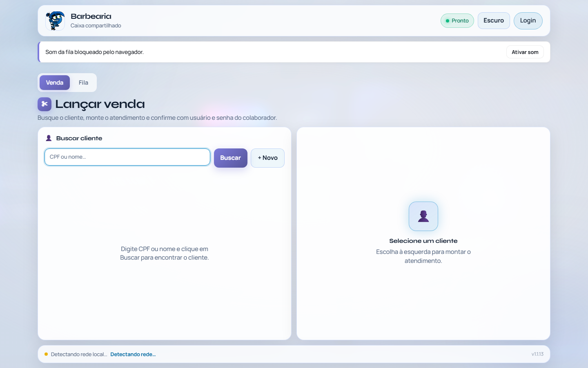Image resolution: width=588 pixels, height=368 pixels.
Task: Click the Digite CPF ou nome hint text
Action: (x=165, y=253)
